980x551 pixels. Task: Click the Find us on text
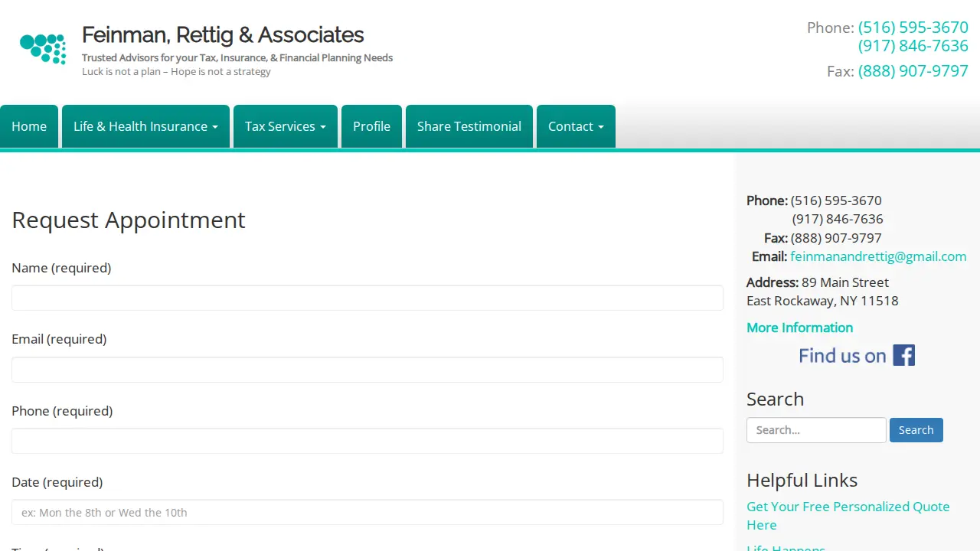(842, 356)
